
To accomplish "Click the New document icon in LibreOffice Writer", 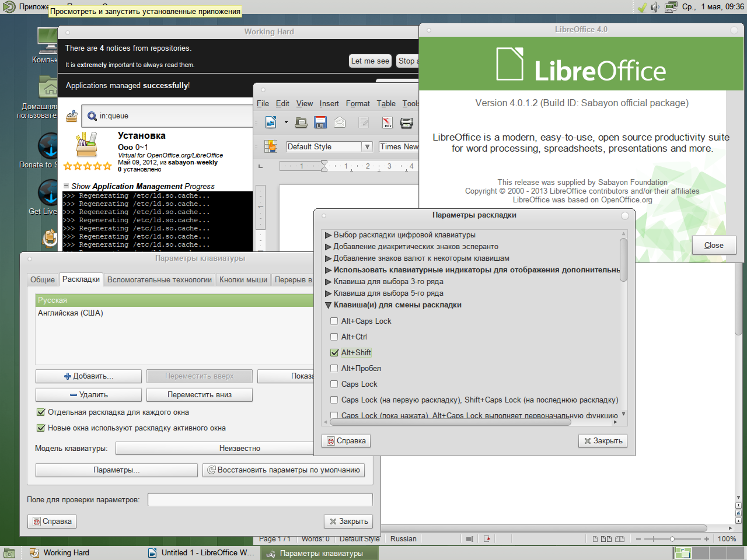I will click(271, 123).
